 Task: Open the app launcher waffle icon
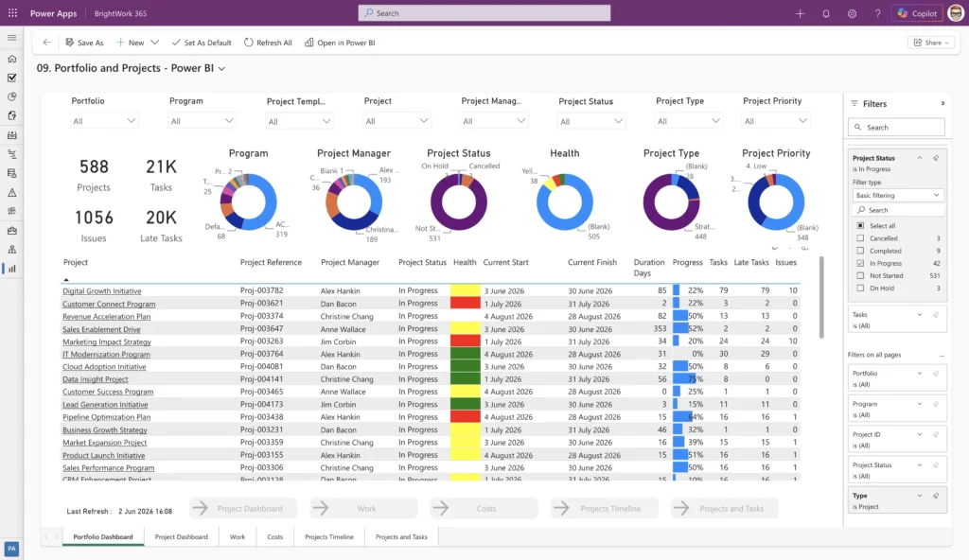tap(12, 13)
